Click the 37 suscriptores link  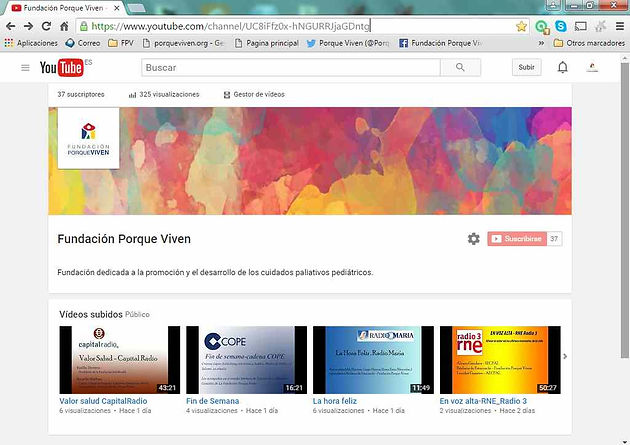[81, 94]
